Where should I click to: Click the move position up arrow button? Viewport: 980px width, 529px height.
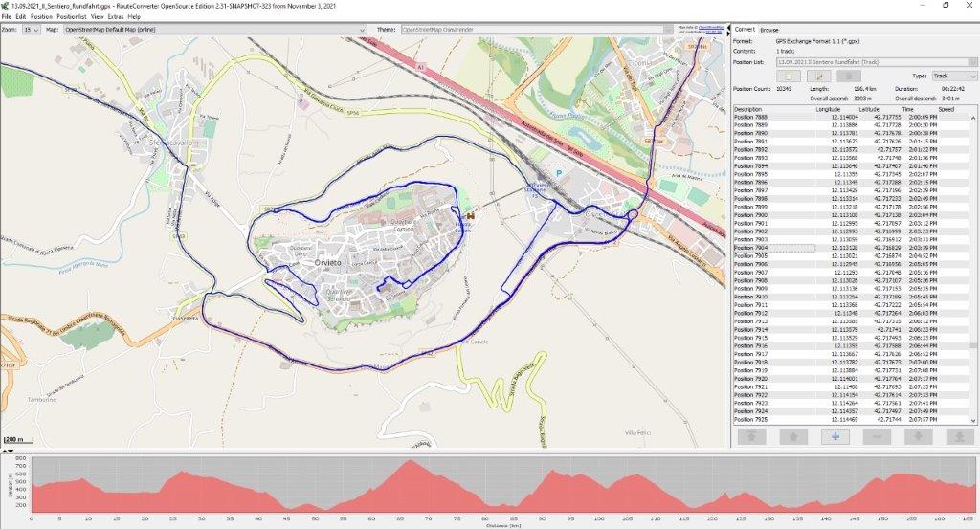(x=791, y=436)
